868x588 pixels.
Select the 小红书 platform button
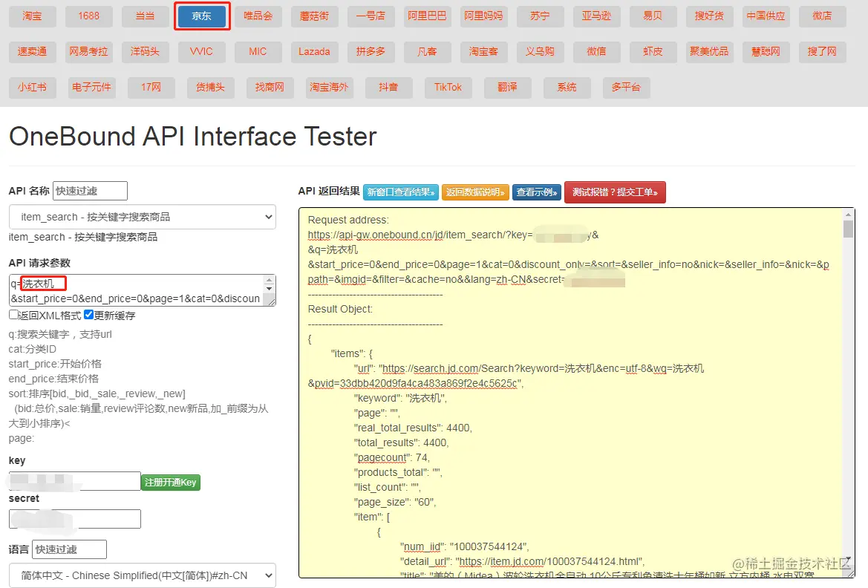coord(32,87)
